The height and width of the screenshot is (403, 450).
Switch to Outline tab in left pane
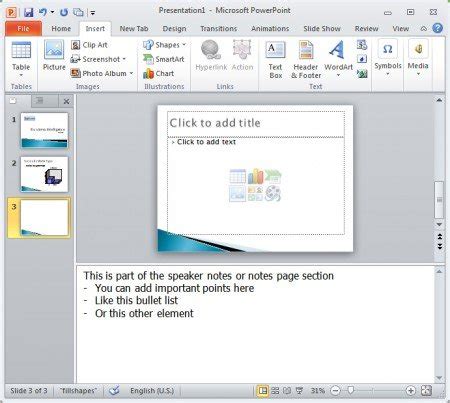coord(40,101)
